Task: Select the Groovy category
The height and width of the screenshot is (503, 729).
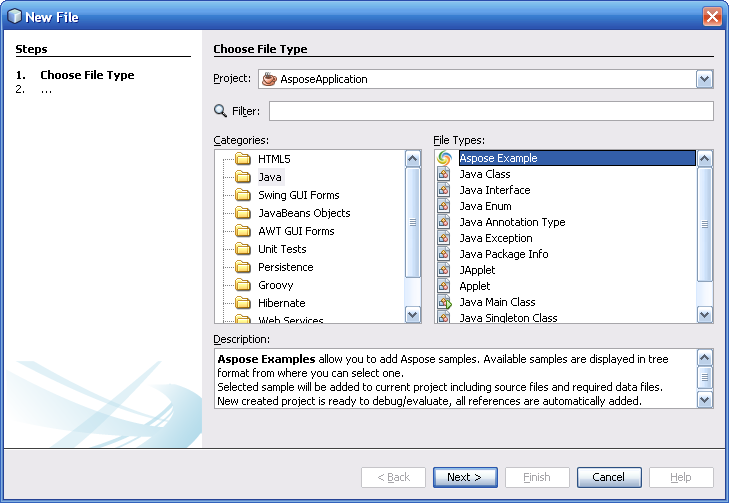Action: click(x=276, y=285)
